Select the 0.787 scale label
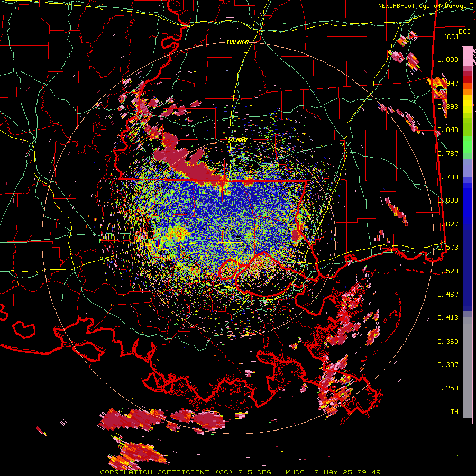Screen dimensions: 476x476 tap(448, 153)
